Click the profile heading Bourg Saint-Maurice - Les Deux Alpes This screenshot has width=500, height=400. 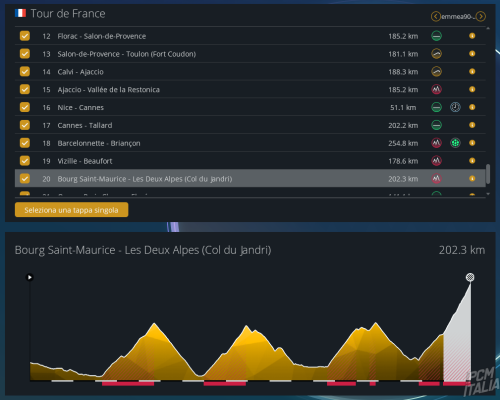[143, 250]
